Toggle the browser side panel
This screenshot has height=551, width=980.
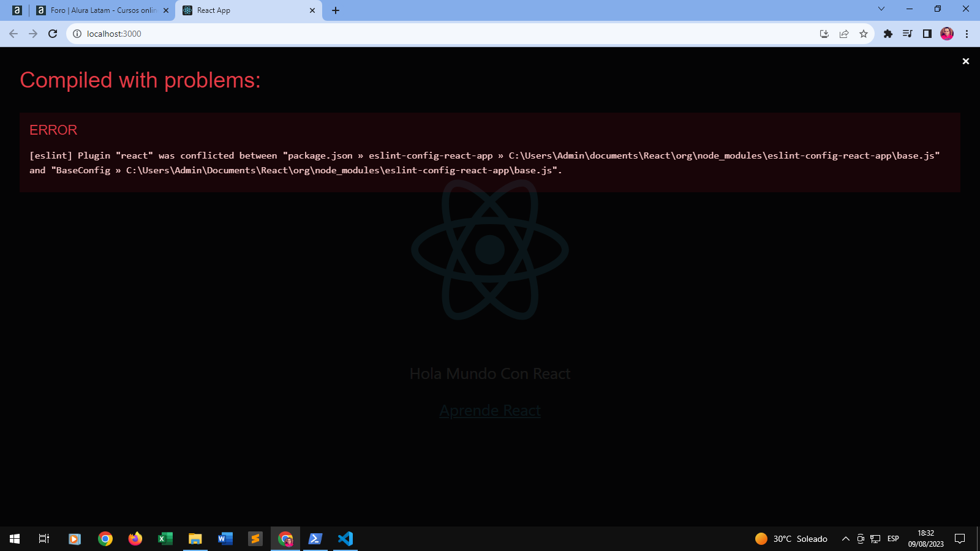[927, 34]
